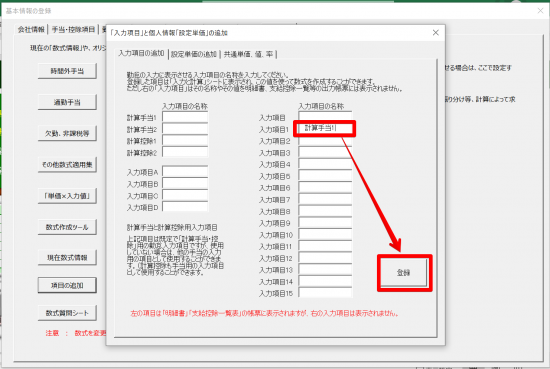The height and width of the screenshot is (369, 550).
Task: Click the 通勤手当 button
Action: (67, 102)
